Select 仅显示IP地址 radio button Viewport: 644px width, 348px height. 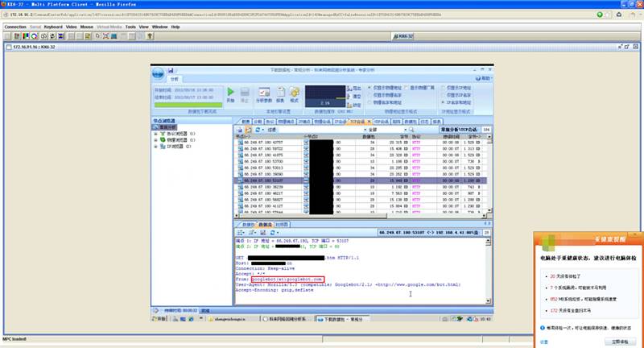click(443, 88)
